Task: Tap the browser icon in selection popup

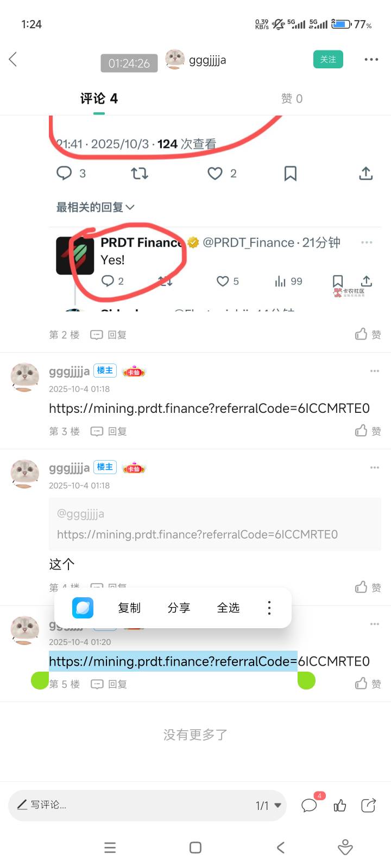Action: pyautogui.click(x=83, y=608)
